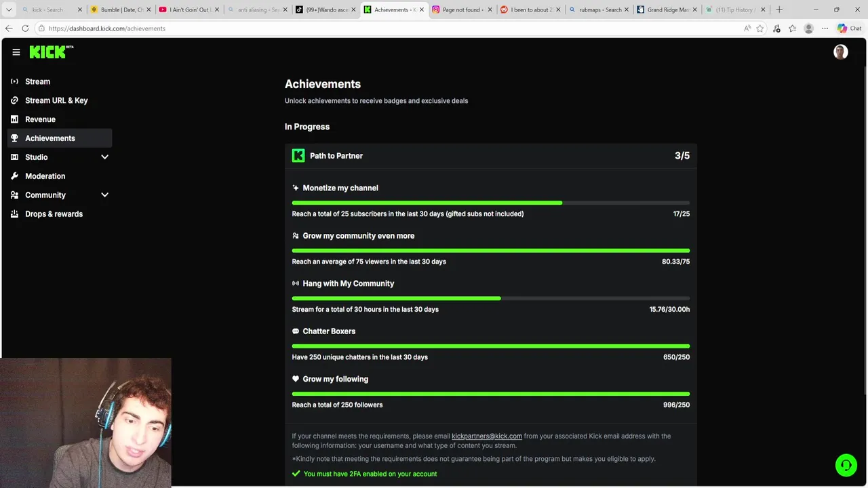The width and height of the screenshot is (868, 488).
Task: Switch to the Bumble tab
Action: 119,9
